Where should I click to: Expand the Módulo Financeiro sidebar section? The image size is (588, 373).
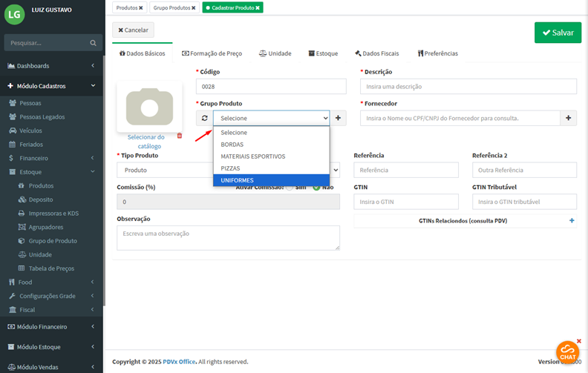click(50, 326)
